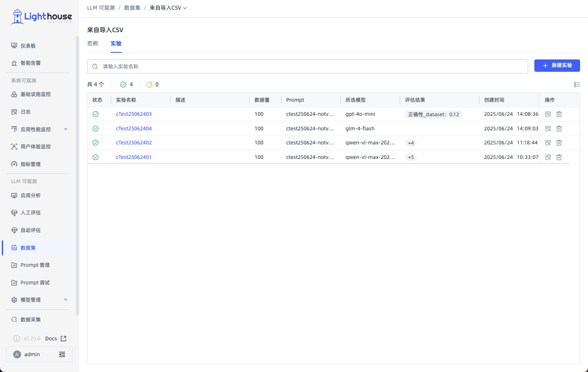Screen dimensions: 588x372
Task: Open the 仪表板 dashboard icon in sidebar
Action: click(x=14, y=46)
